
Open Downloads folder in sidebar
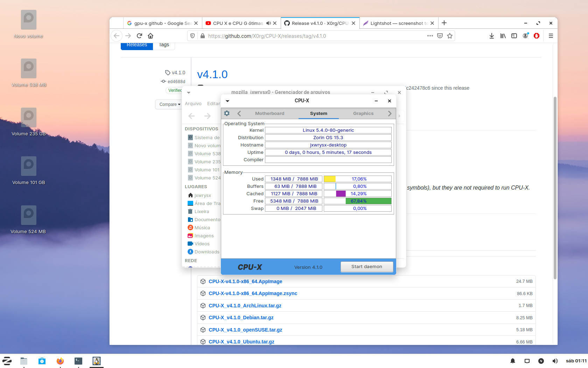point(207,252)
